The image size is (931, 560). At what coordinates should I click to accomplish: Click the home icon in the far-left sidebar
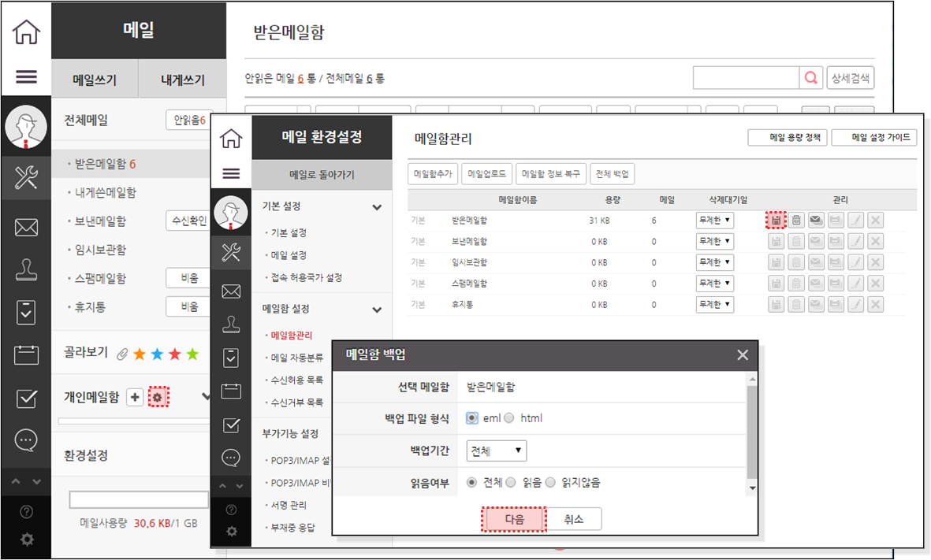point(26,32)
